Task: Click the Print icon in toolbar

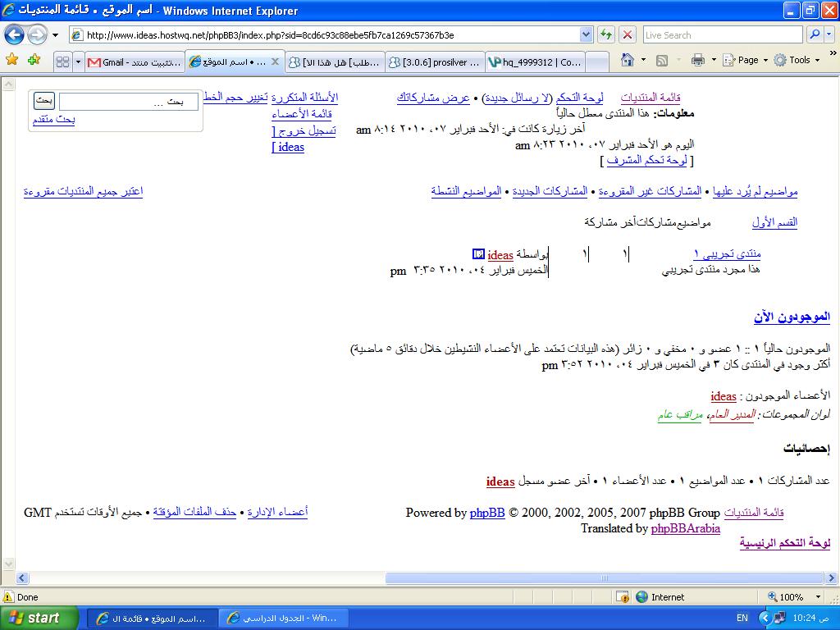Action: (697, 60)
